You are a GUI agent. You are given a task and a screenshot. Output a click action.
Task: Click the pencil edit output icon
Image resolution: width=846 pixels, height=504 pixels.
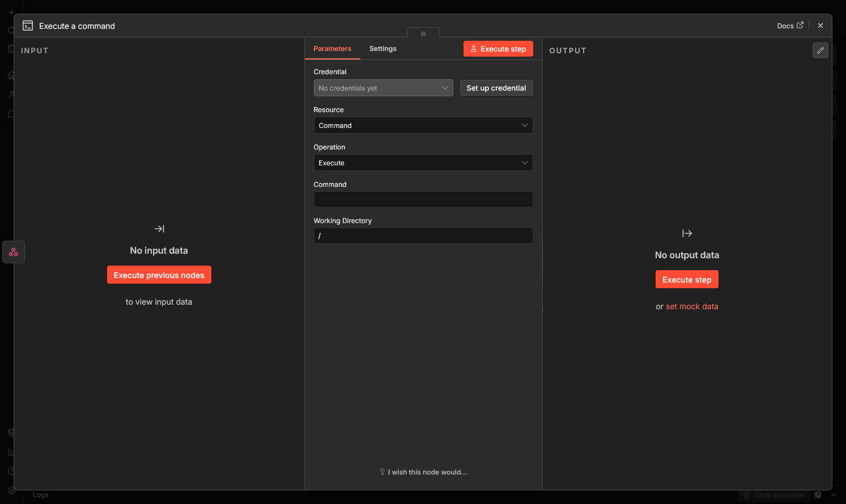click(x=820, y=50)
